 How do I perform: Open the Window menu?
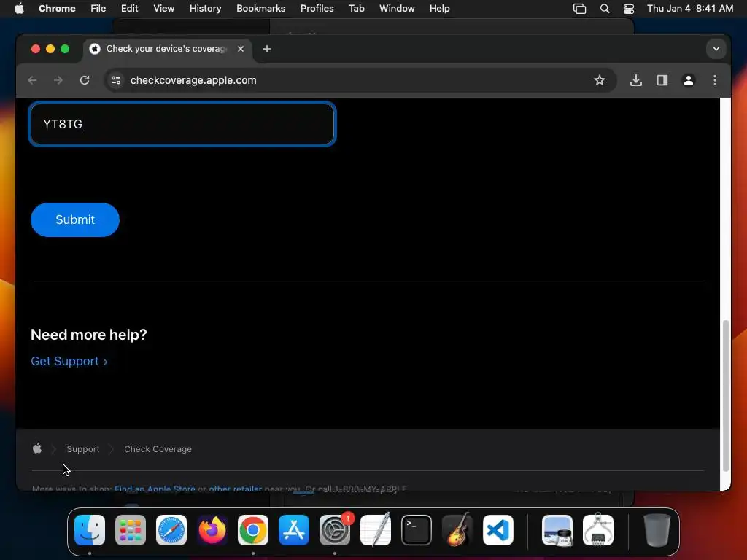tap(397, 9)
